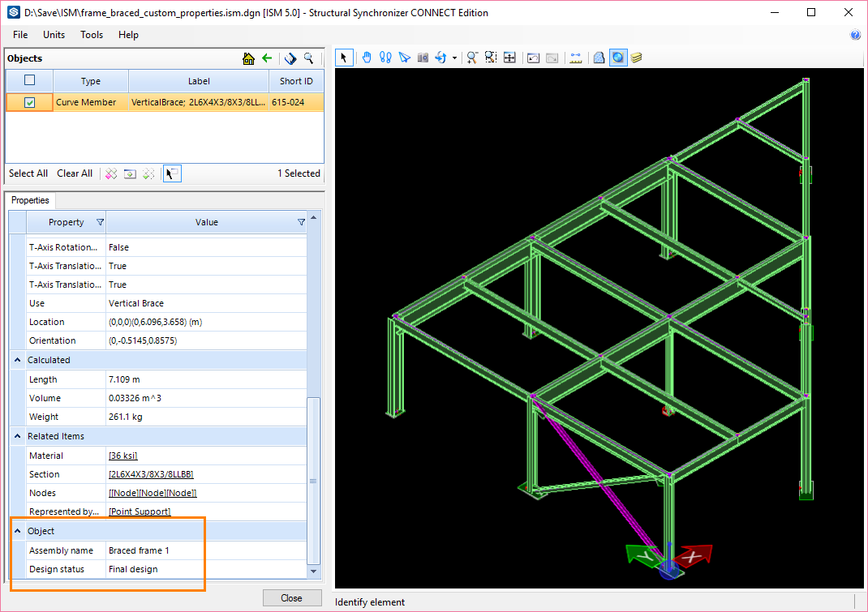This screenshot has height=612, width=868.
Task: Click the yellow Home icon in Objects
Action: click(x=249, y=58)
